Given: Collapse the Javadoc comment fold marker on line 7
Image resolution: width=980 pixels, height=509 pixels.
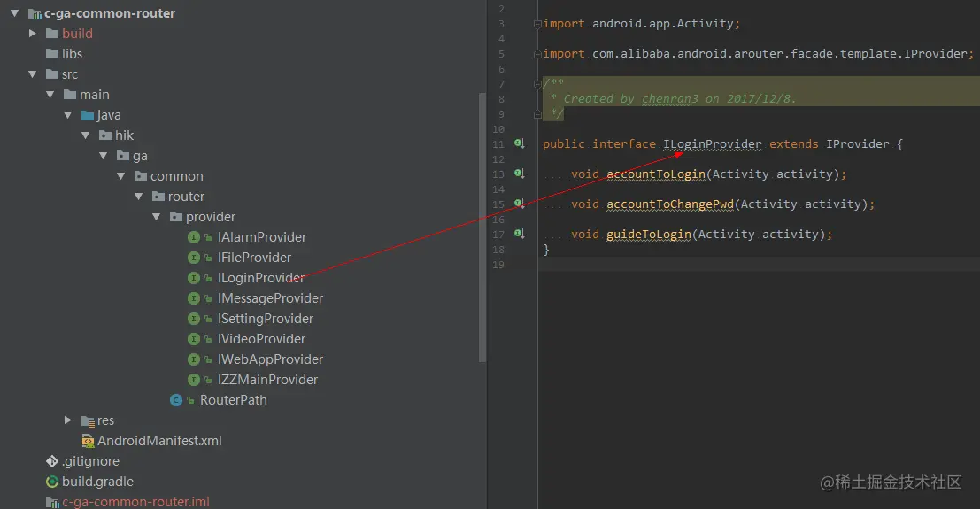Looking at the screenshot, I should (537, 84).
